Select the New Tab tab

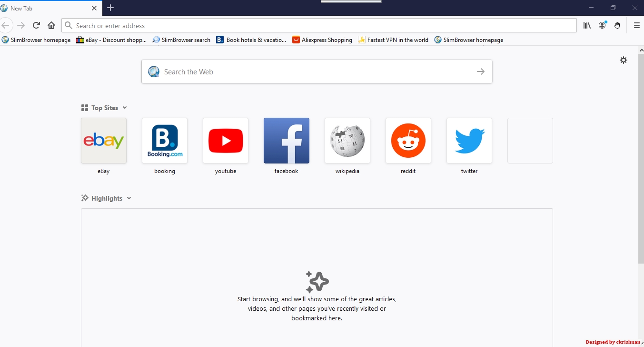[50, 8]
